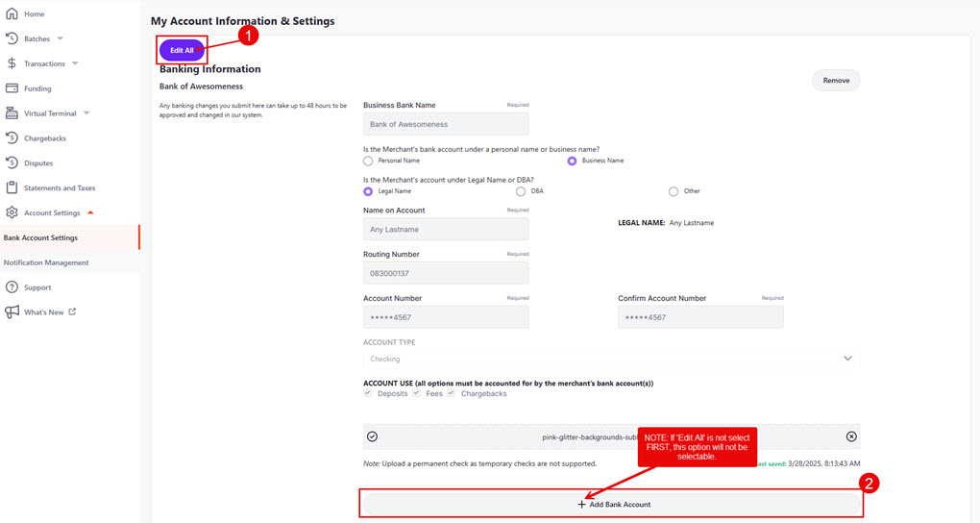Click the What's New megaphone icon
980x523 pixels.
tap(12, 312)
